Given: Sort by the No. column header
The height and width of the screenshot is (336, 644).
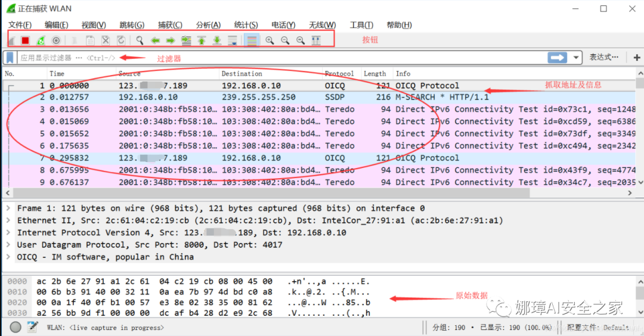Looking at the screenshot, I should [x=24, y=74].
